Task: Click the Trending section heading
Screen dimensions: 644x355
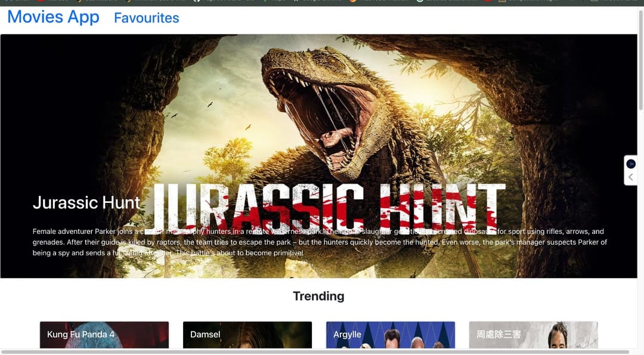Action: coord(318,297)
